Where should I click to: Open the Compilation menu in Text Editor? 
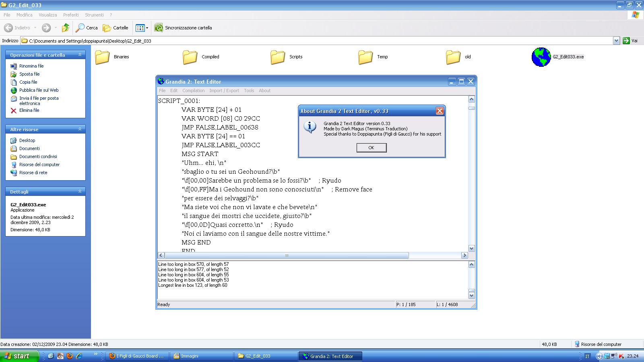[193, 90]
